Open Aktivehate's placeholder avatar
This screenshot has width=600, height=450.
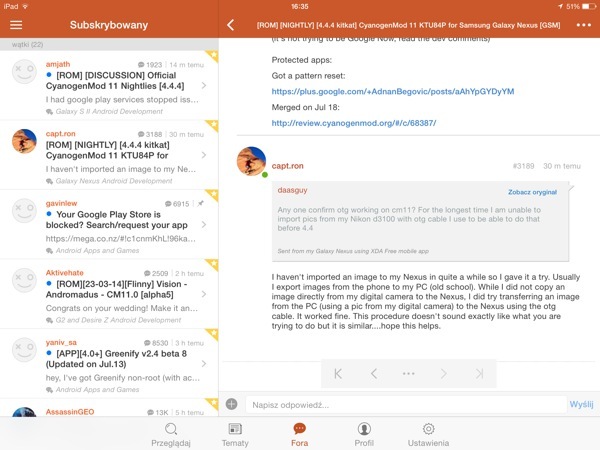(x=24, y=280)
